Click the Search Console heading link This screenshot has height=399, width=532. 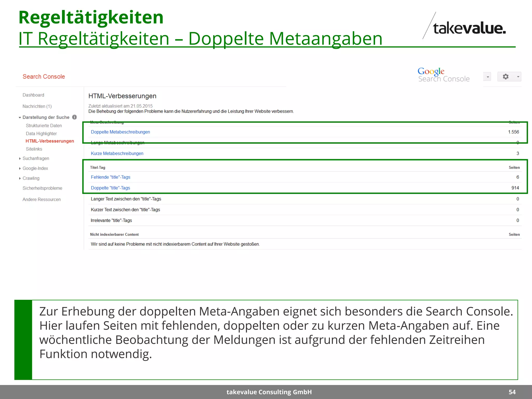(x=44, y=77)
